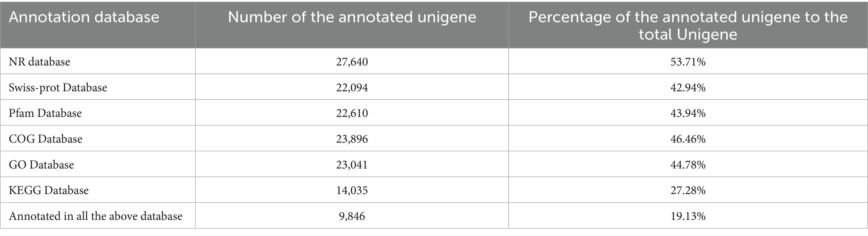Click the "Annotation database" column header
Viewport: 868px width, 236px height.
click(84, 17)
